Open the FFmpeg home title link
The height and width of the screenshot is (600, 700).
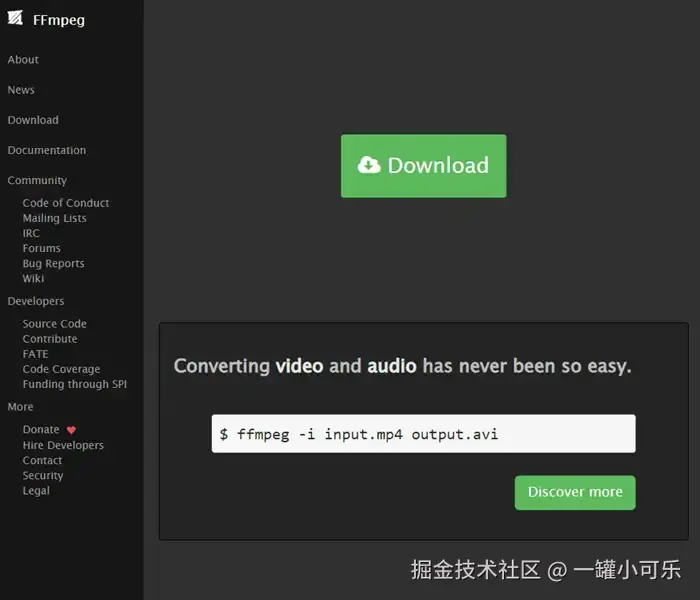click(58, 20)
